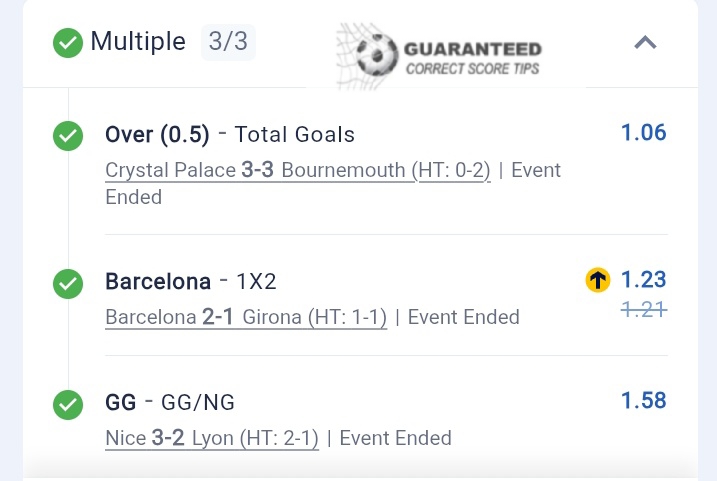The width and height of the screenshot is (717, 481).
Task: Click yellow odds-increased arrow icon
Action: click(x=598, y=281)
